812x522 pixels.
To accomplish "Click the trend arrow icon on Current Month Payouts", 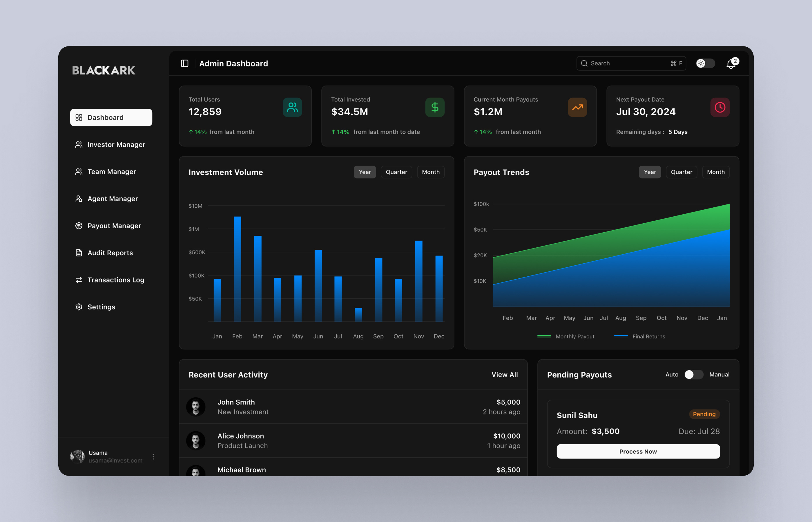I will click(577, 108).
